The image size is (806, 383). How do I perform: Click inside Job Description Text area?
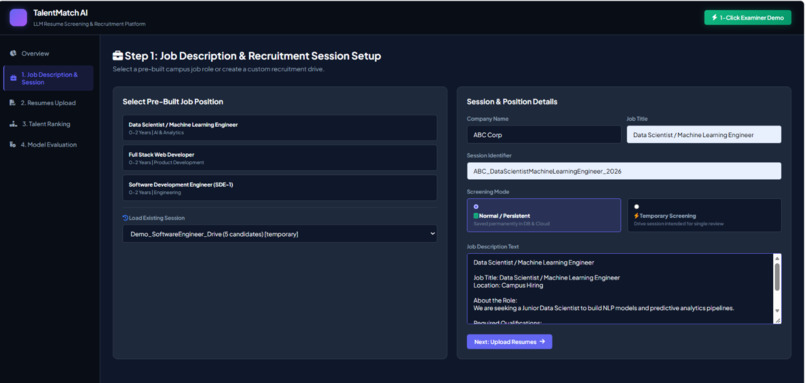[619, 288]
